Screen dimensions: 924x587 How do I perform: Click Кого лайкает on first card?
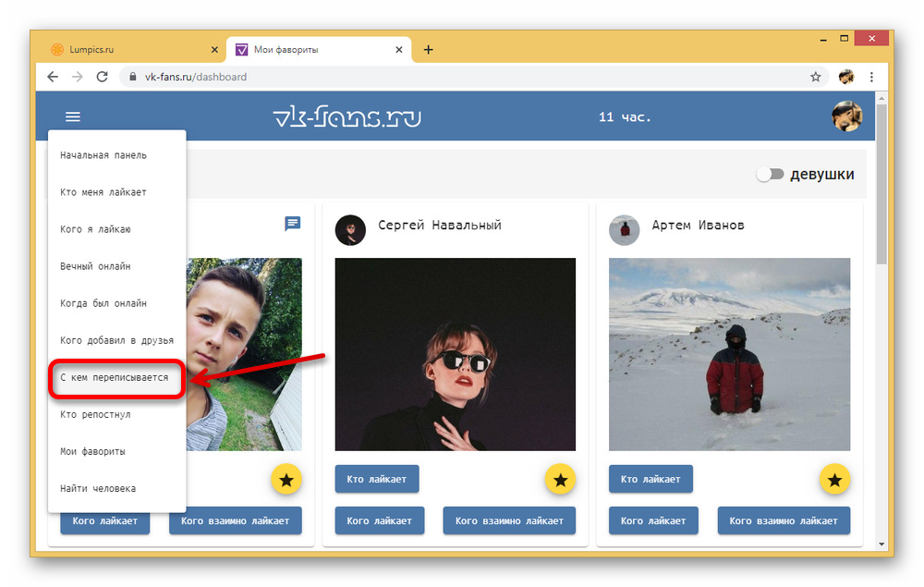105,523
